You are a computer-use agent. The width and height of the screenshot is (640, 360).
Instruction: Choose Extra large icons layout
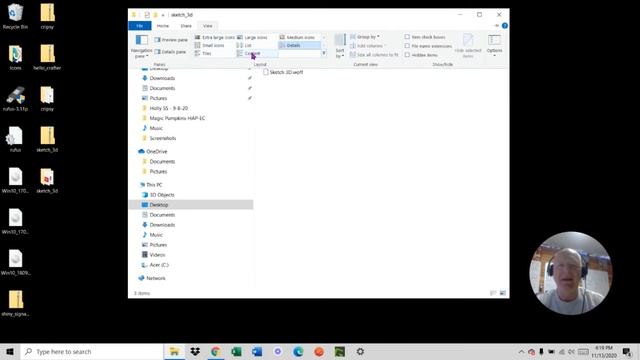tap(215, 37)
